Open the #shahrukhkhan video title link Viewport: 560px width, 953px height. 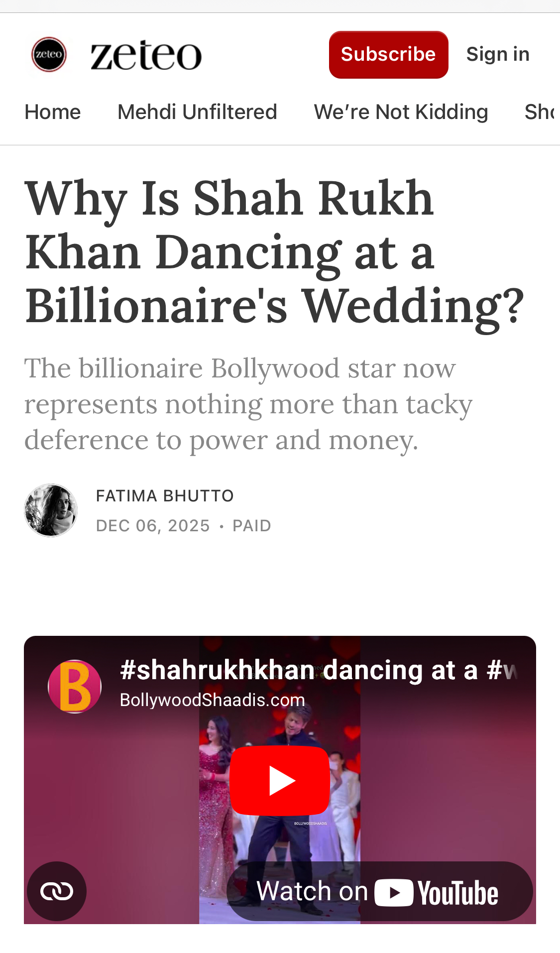319,670
